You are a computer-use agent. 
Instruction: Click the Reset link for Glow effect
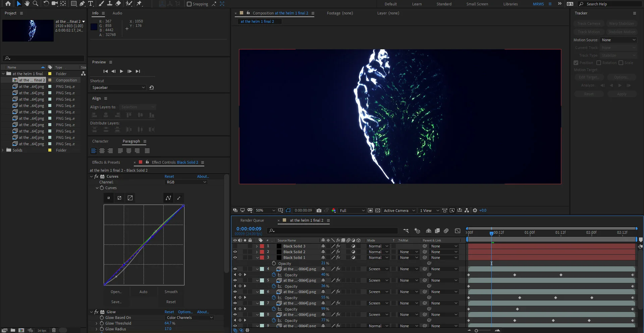click(x=169, y=312)
